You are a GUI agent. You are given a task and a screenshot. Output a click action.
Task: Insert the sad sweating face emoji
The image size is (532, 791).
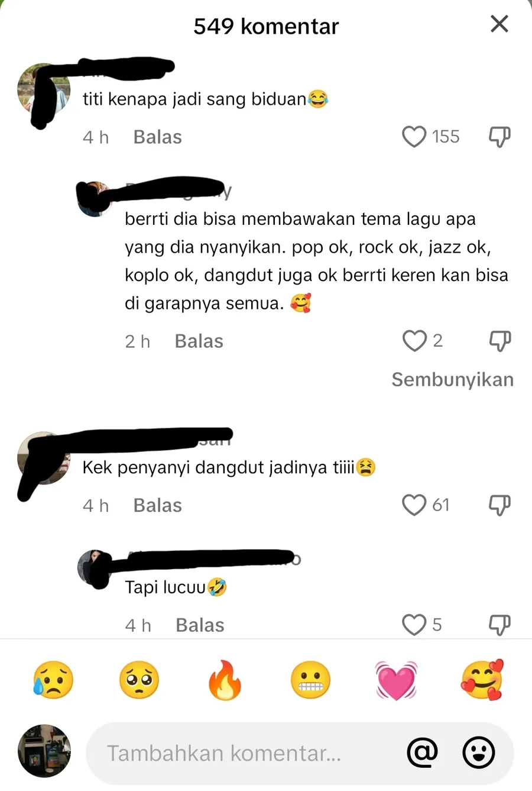[x=53, y=680]
